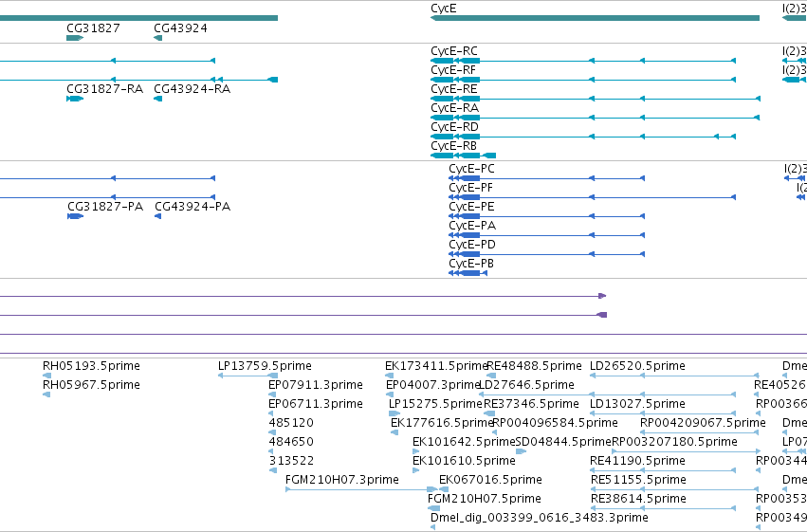This screenshot has height=532, width=807.
Task: Select protein CycE-PC
Action: pos(546,178)
